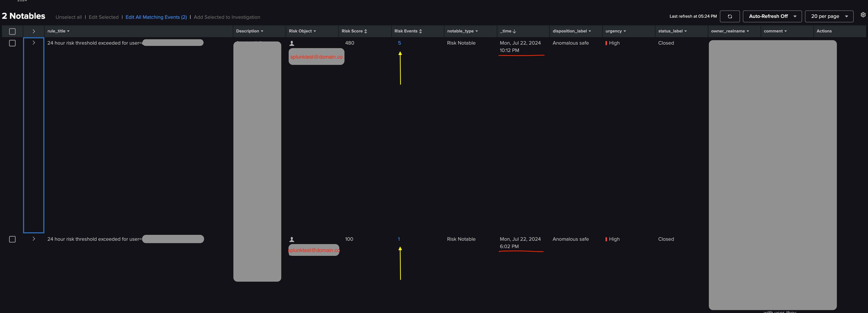Open the Auto-Refresh Off dropdown

tap(772, 16)
